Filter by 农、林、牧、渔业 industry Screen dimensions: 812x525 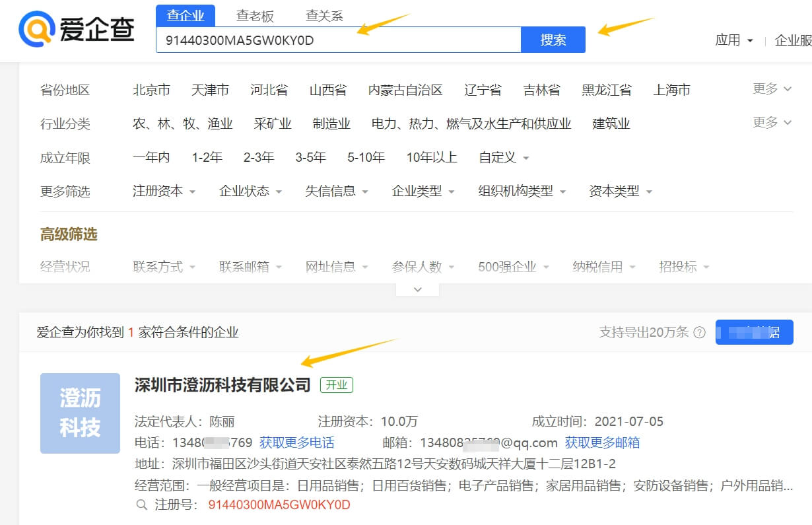click(x=183, y=123)
